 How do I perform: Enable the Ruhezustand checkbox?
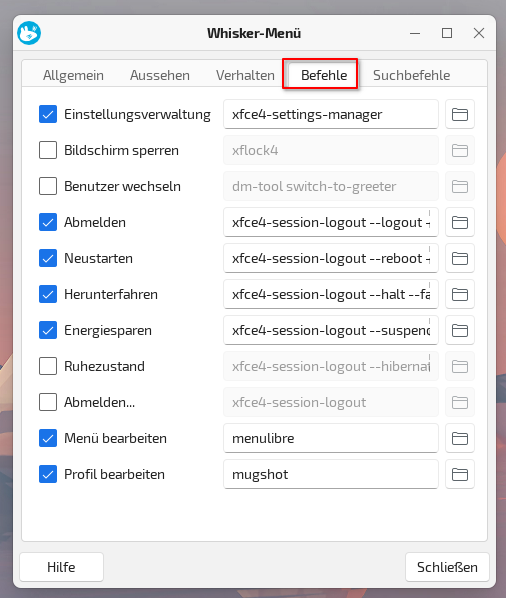click(x=48, y=366)
